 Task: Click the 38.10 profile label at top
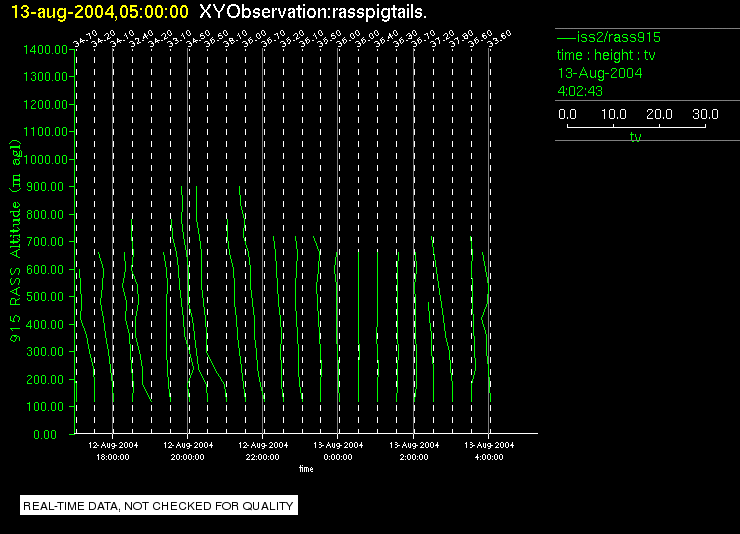pyautogui.click(x=236, y=39)
